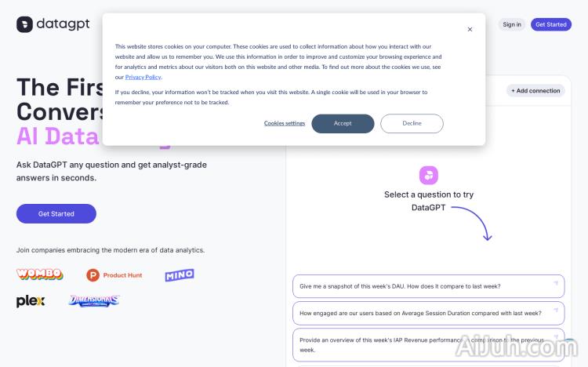Screen dimensions: 588x367
Task: Click the WOMBO company logo
Action: (39, 274)
